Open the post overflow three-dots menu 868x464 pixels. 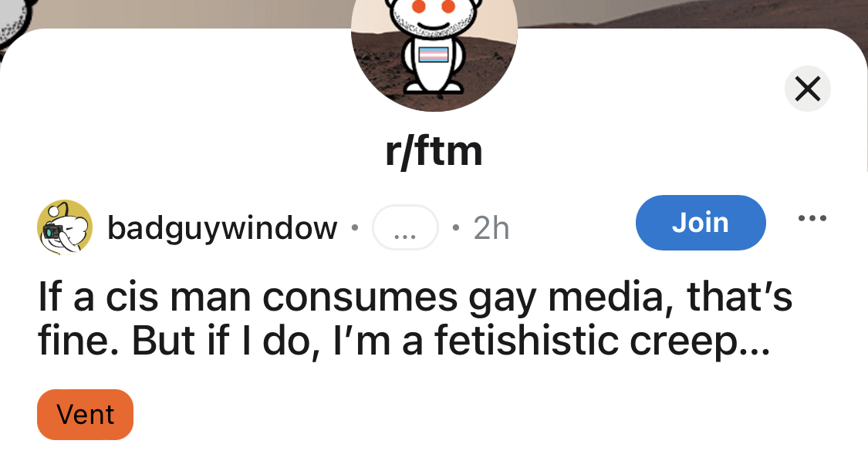coord(812,218)
